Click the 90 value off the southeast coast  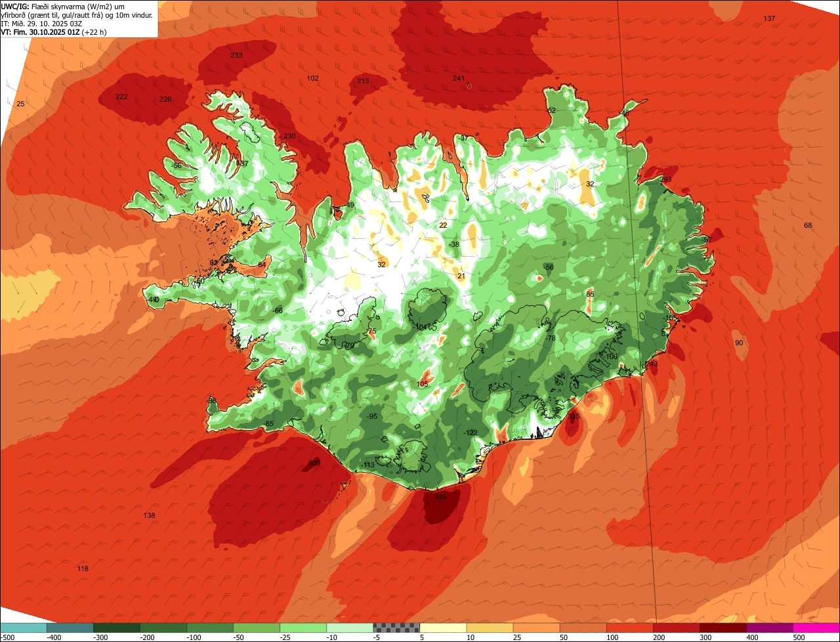739,343
